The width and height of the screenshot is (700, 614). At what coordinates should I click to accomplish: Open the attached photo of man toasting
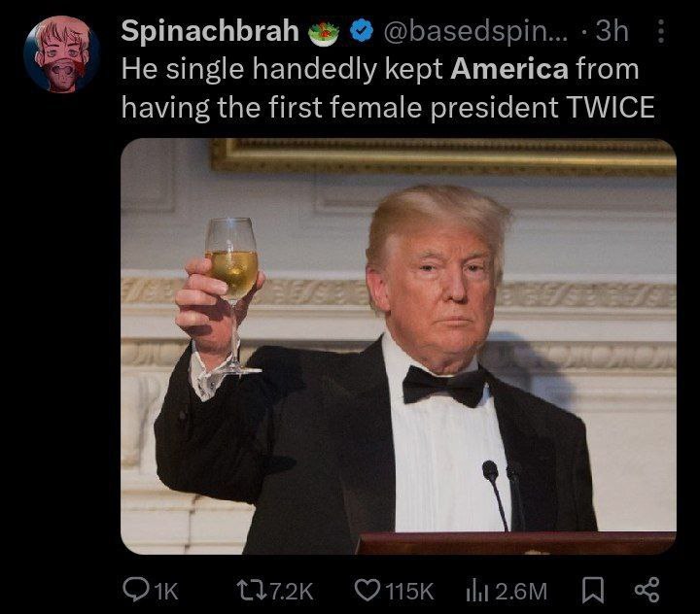[399, 346]
